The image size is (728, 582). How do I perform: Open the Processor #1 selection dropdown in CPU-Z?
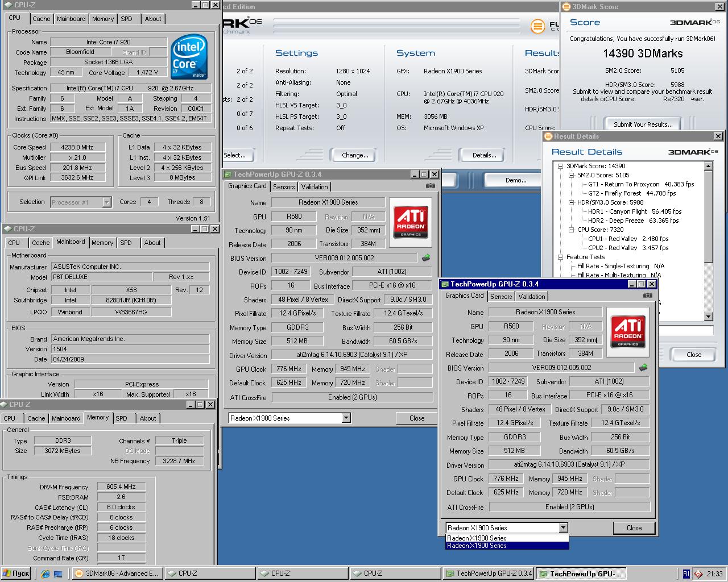pos(106,202)
